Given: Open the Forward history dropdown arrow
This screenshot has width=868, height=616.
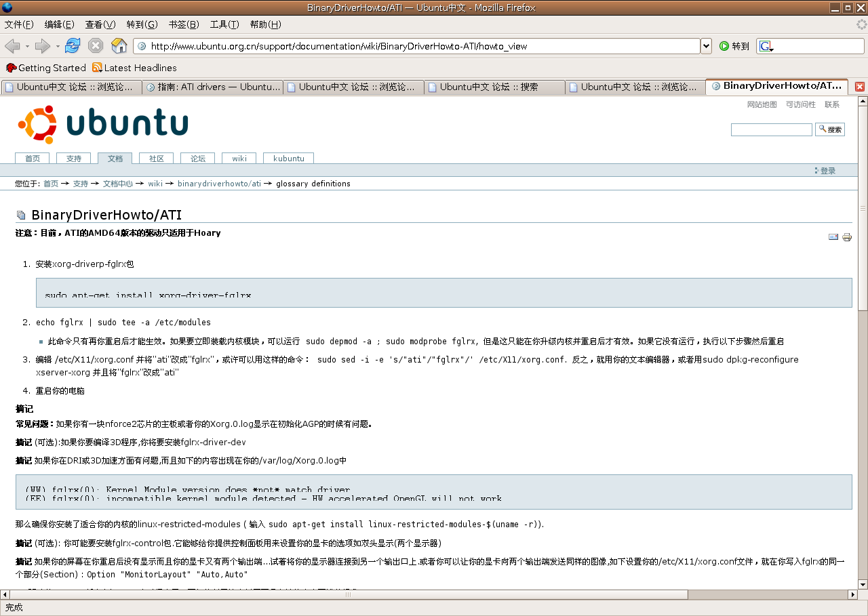Looking at the screenshot, I should tap(58, 47).
